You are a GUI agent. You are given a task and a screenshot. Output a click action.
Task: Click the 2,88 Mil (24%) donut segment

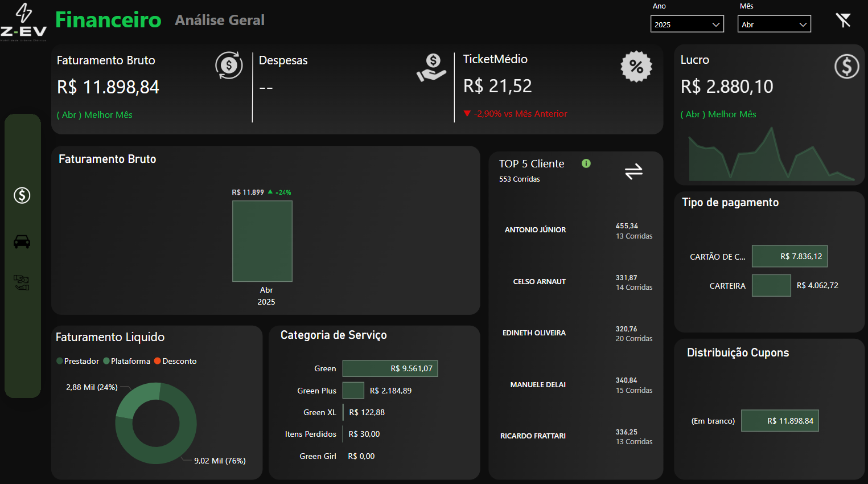(132, 398)
